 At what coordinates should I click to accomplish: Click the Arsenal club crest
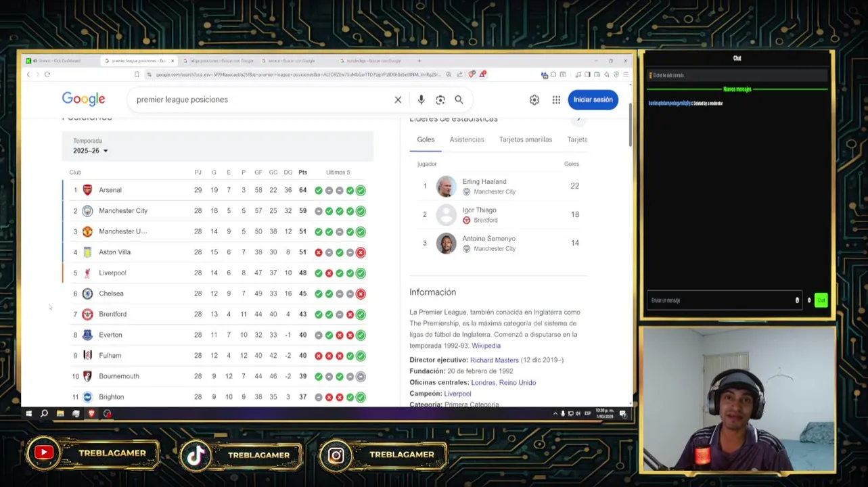(x=87, y=190)
